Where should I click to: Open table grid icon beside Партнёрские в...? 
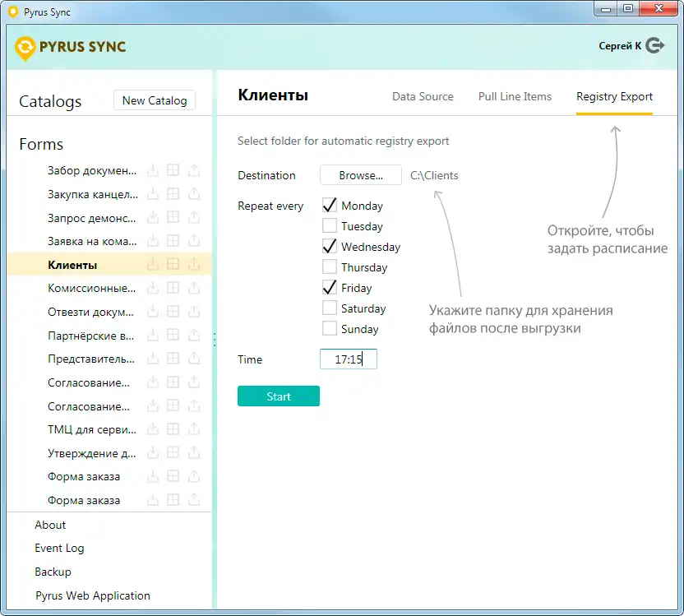pos(173,335)
